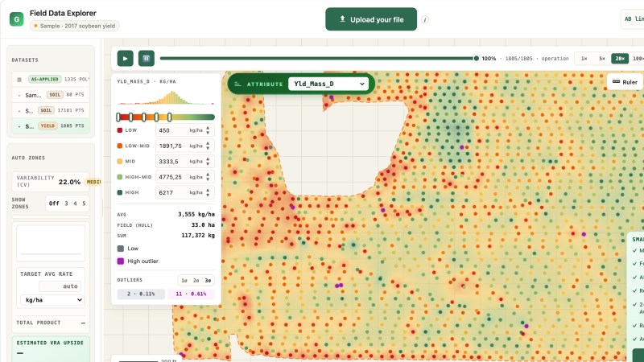This screenshot has width=644, height=362.
Task: Start playback with the play button
Action: (126, 58)
